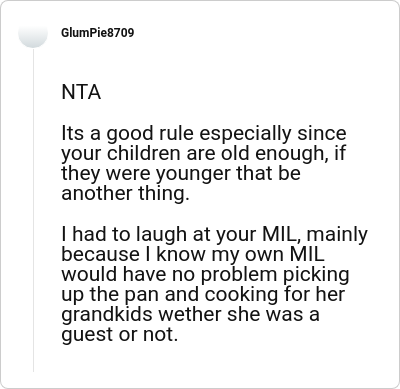Click the line "your children are old enough, if"
Viewport: 400px width, 389px height.
click(x=203, y=154)
